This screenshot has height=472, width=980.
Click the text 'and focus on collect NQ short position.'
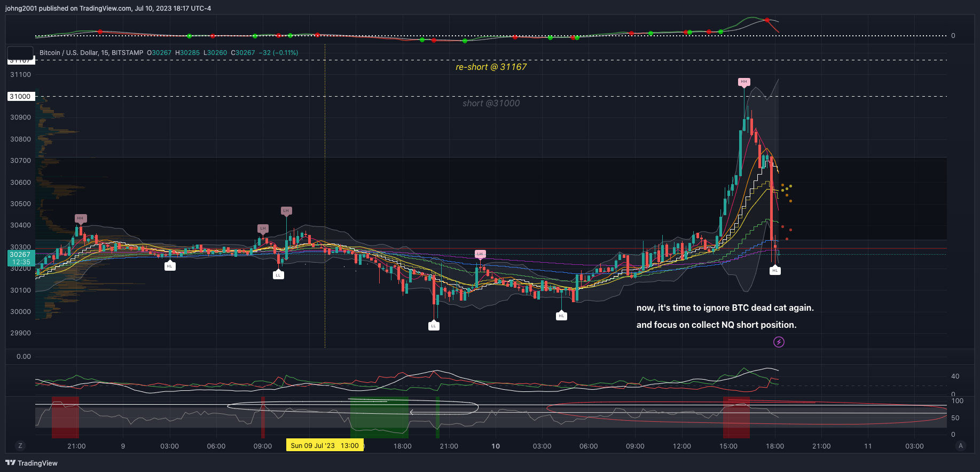click(716, 325)
